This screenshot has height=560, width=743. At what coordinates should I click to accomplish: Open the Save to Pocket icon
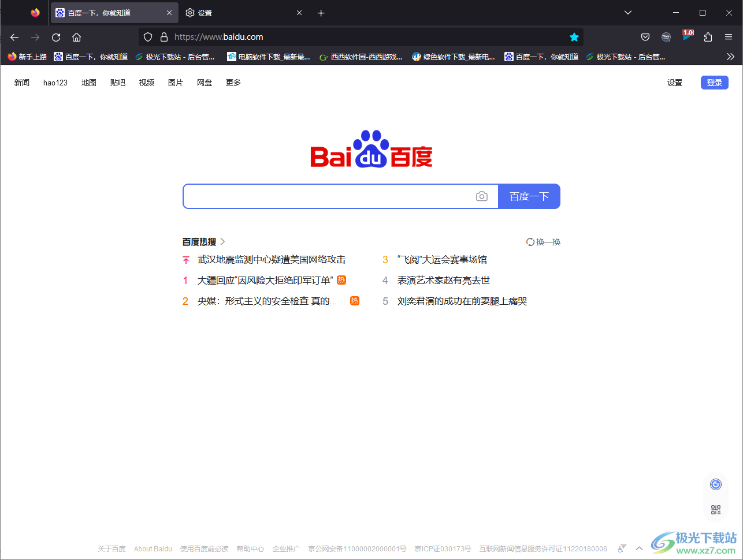pyautogui.click(x=645, y=37)
